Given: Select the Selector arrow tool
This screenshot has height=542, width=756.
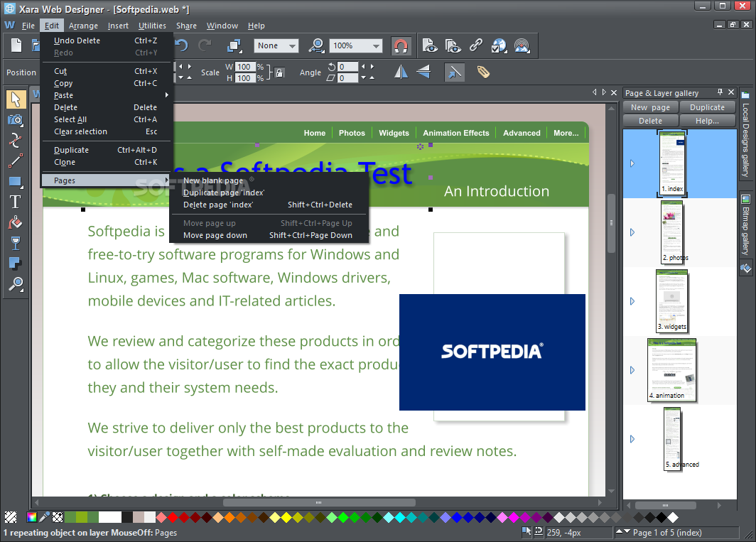Looking at the screenshot, I should point(16,99).
